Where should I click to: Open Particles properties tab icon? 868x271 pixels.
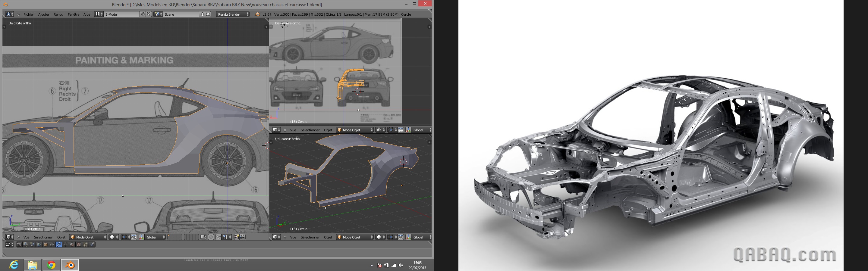[x=85, y=245]
